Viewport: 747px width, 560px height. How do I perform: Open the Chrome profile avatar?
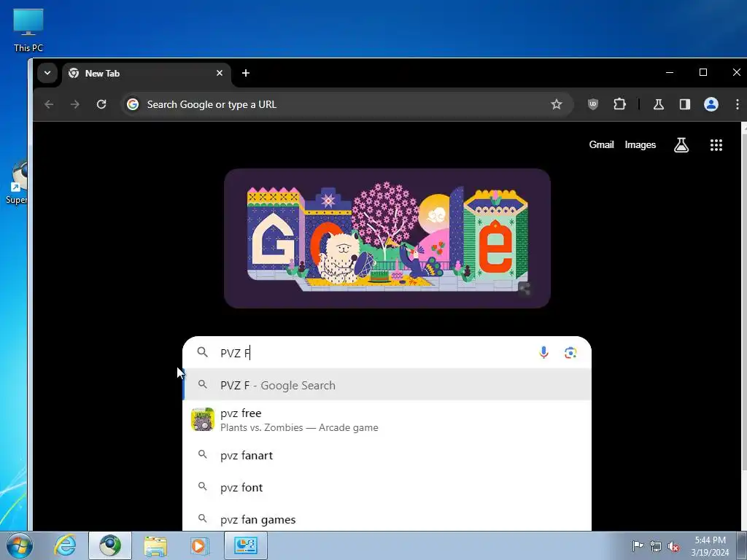(x=711, y=104)
